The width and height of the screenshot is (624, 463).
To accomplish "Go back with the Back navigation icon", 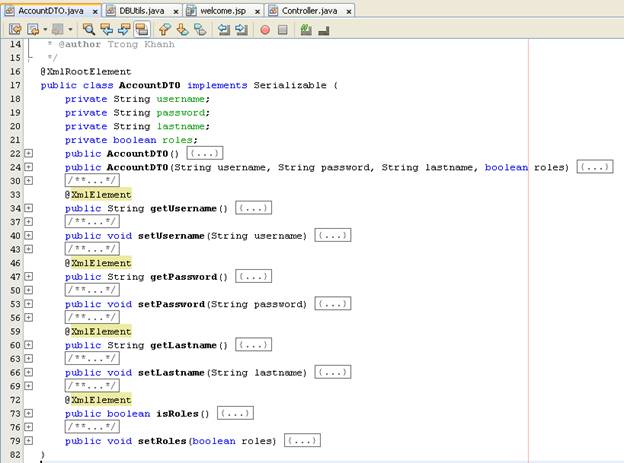I will pyautogui.click(x=33, y=29).
